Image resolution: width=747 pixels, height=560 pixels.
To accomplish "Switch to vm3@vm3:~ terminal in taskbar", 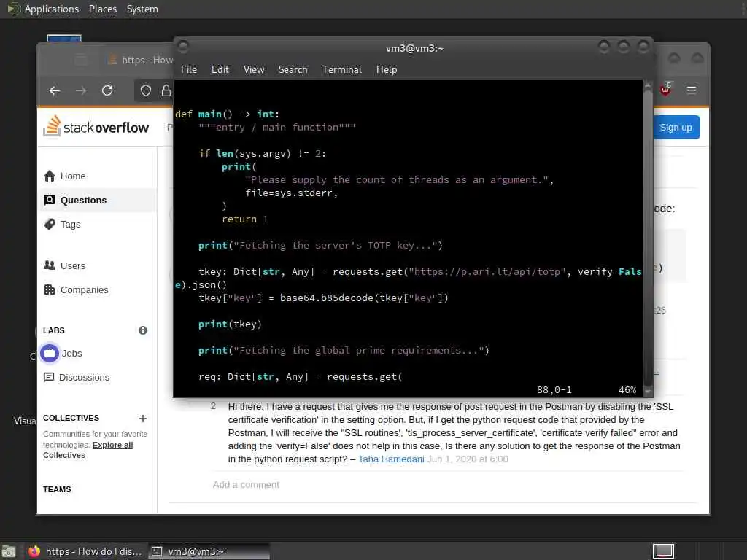I will tap(209, 551).
